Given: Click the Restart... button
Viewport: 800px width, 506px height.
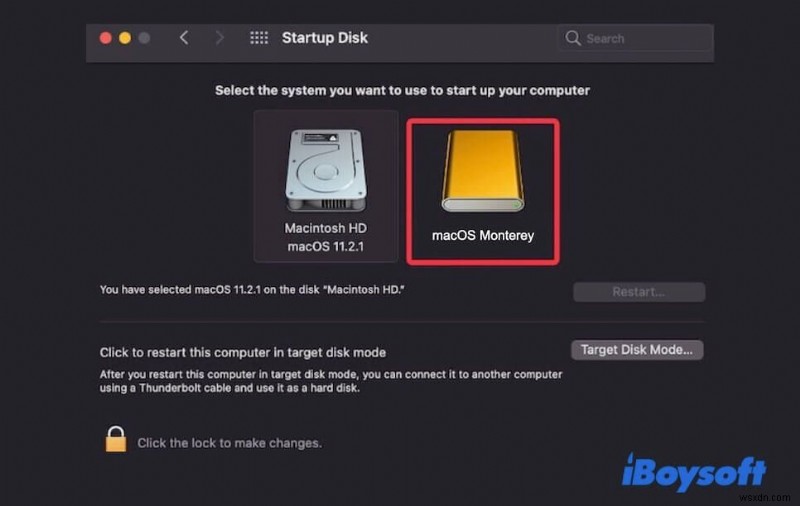Looking at the screenshot, I should coord(639,292).
